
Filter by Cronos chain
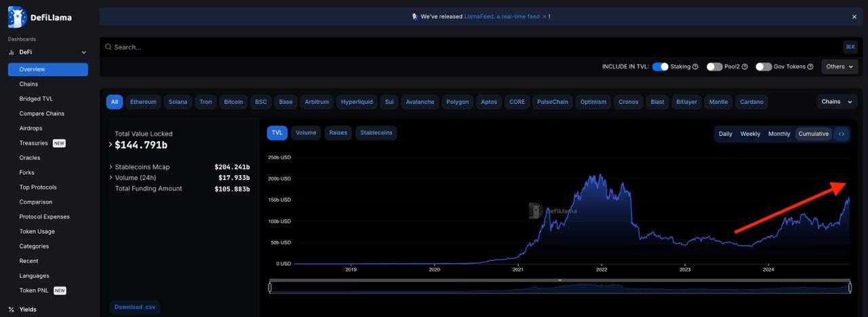pos(629,102)
